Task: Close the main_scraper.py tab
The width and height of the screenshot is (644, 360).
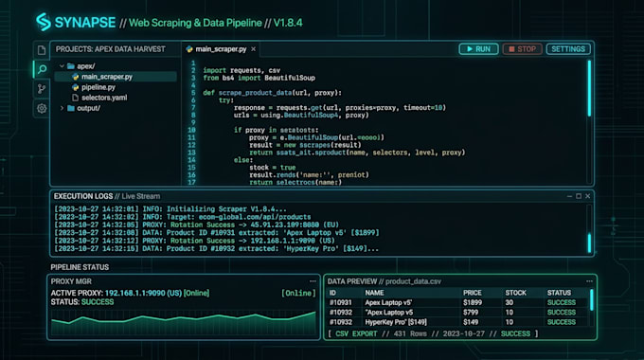Action: [x=254, y=49]
